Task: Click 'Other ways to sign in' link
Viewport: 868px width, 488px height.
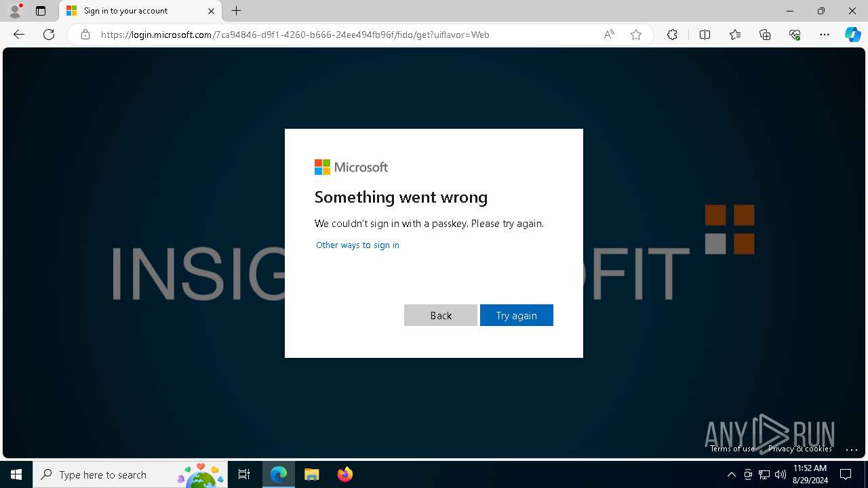Action: 357,245
